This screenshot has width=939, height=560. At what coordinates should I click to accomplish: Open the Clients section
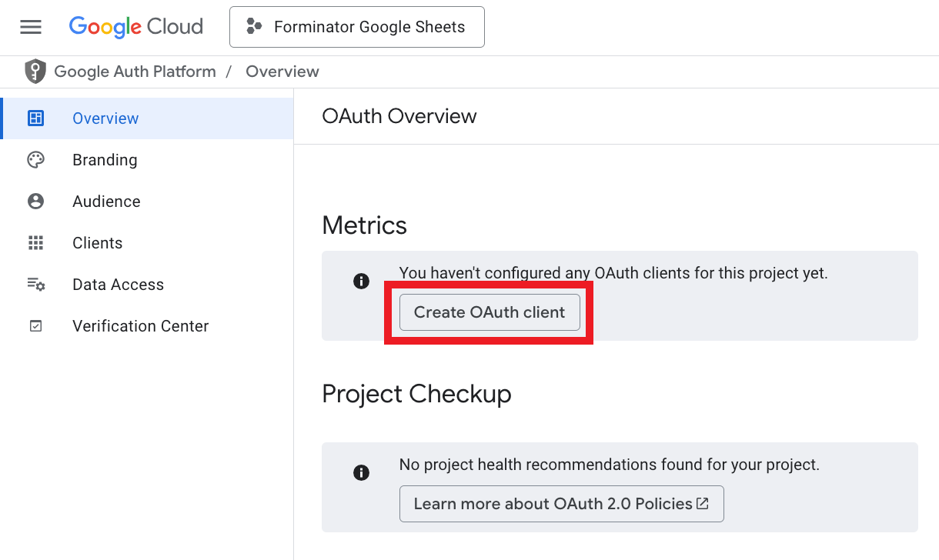pyautogui.click(x=147, y=243)
